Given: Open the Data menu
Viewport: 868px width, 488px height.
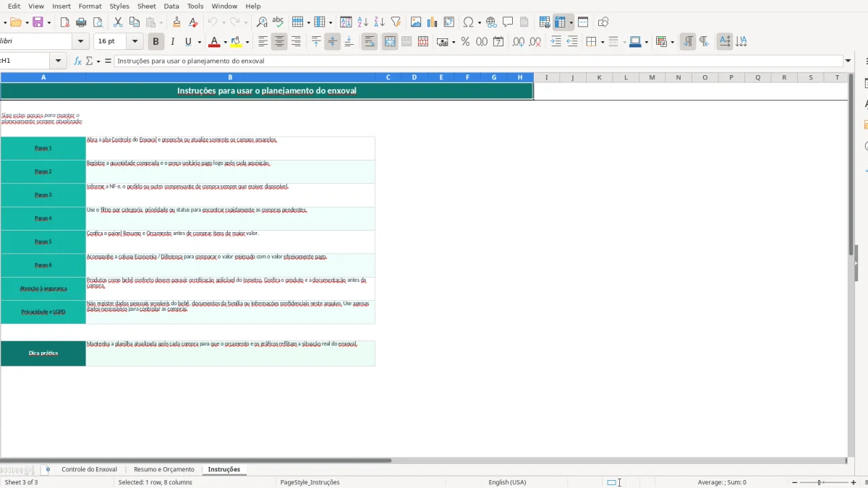Looking at the screenshot, I should [171, 6].
